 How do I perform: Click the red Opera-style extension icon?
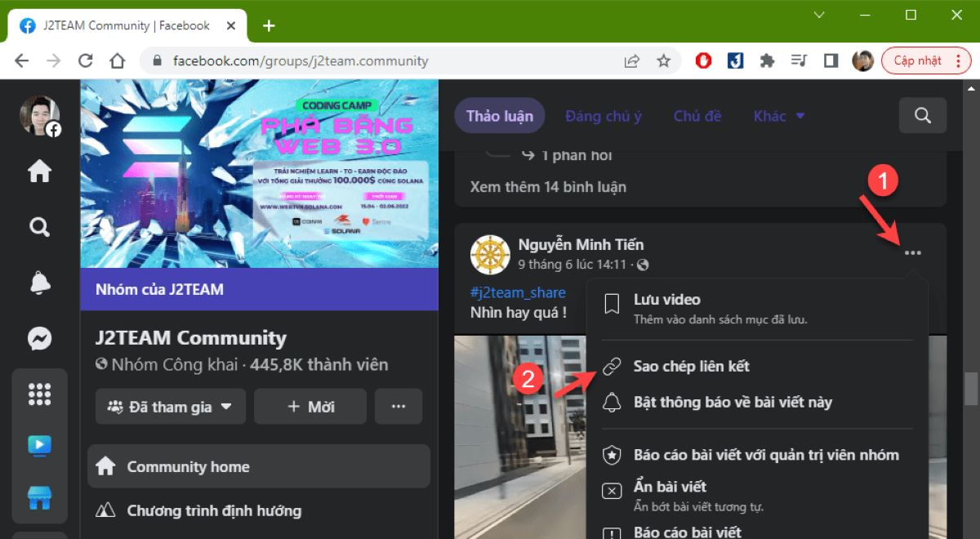tap(703, 60)
